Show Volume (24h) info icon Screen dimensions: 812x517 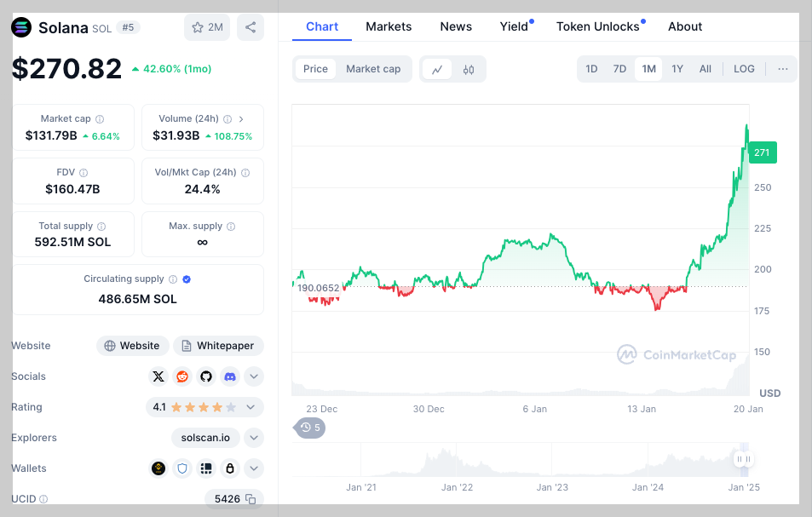tap(227, 119)
